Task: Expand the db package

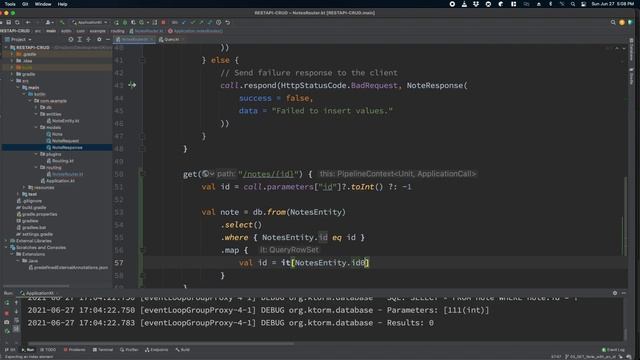Action: [36, 107]
